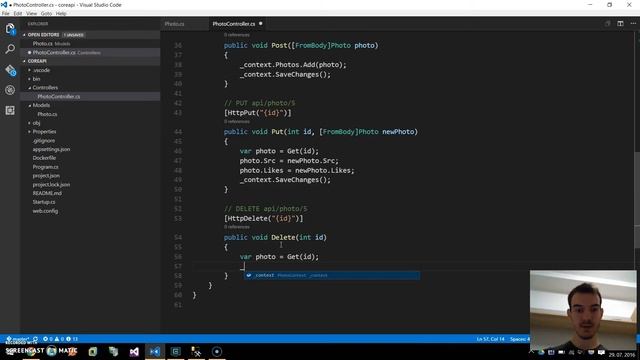Open the stacked files app on taskbar

tap(113, 351)
